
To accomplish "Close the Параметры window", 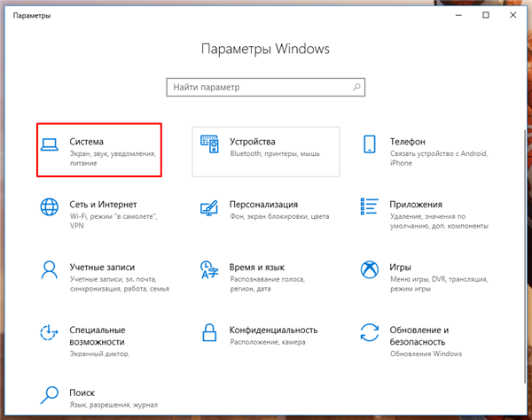I will coord(513,15).
